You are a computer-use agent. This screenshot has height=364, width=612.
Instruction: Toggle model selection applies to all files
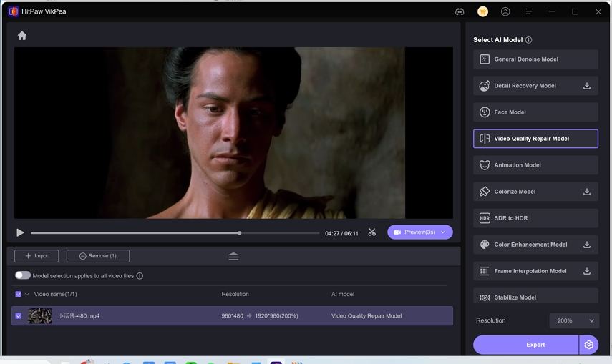[23, 275]
